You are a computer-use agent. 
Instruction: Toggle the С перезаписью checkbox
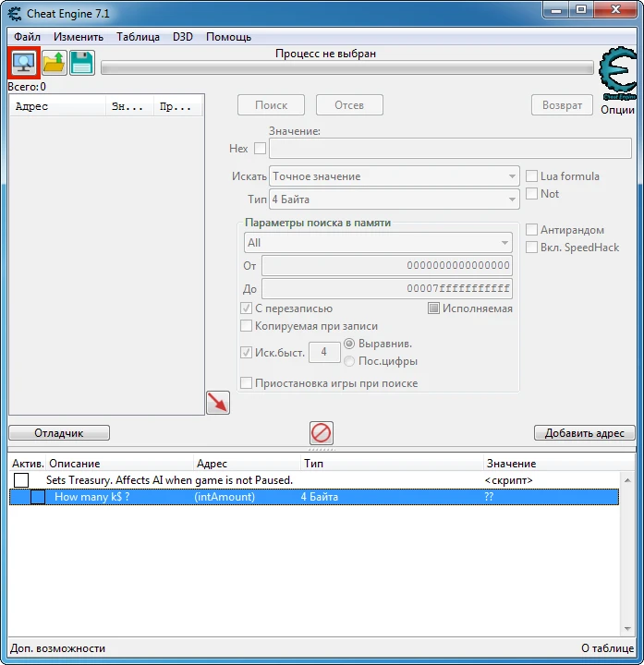tap(246, 308)
